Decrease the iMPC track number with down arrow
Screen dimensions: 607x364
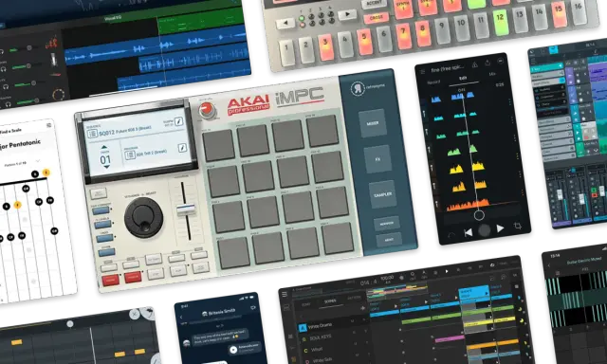point(107,167)
